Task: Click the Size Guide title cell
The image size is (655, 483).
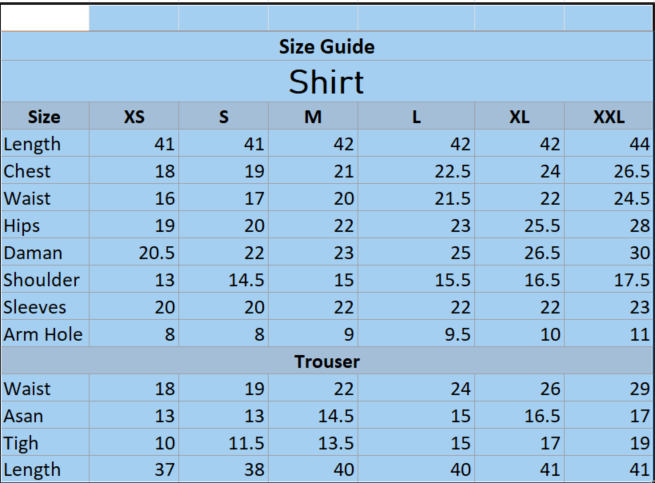Action: click(x=327, y=46)
